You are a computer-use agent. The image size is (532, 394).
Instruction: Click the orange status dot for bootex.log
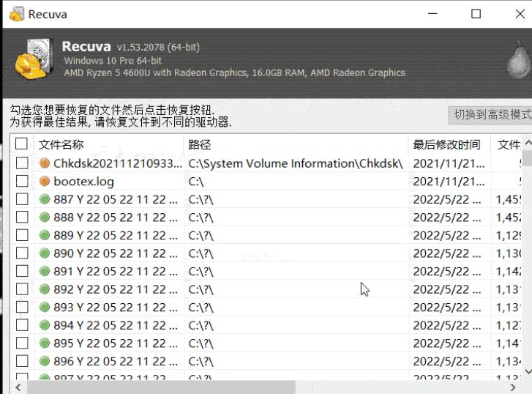tap(45, 181)
